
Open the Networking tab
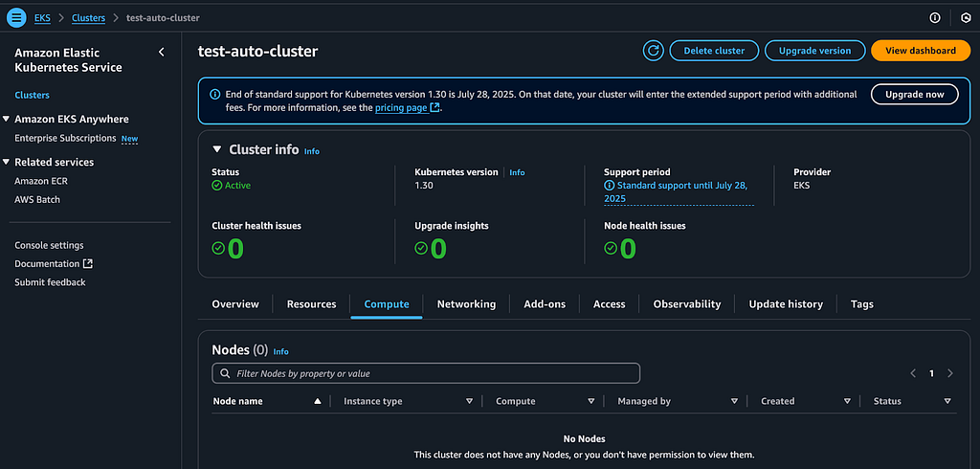(x=466, y=304)
